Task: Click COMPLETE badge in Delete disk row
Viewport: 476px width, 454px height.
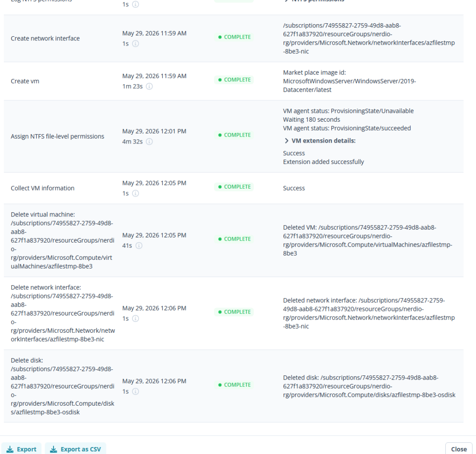Action: click(234, 385)
